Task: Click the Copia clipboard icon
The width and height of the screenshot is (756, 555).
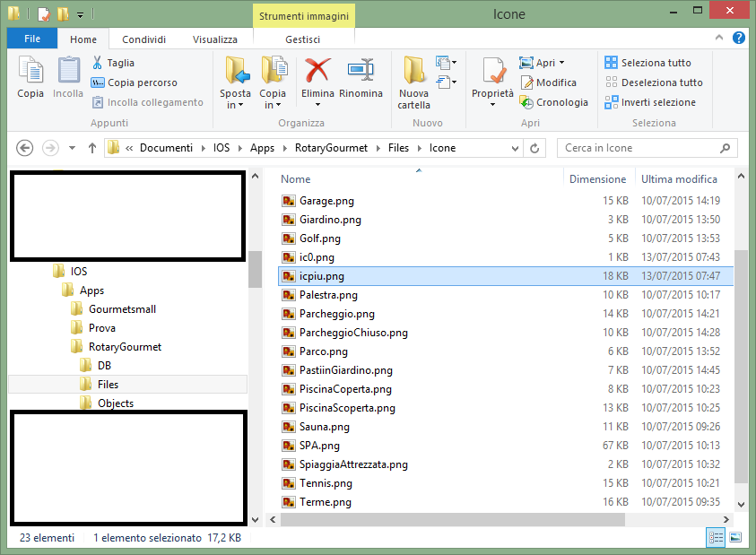Action: pos(30,70)
